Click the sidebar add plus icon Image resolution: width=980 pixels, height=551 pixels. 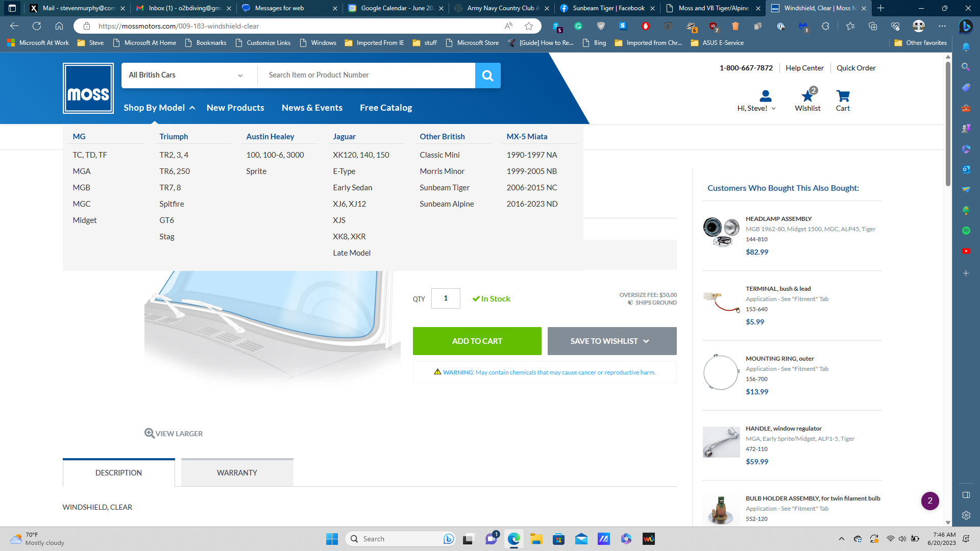[966, 273]
